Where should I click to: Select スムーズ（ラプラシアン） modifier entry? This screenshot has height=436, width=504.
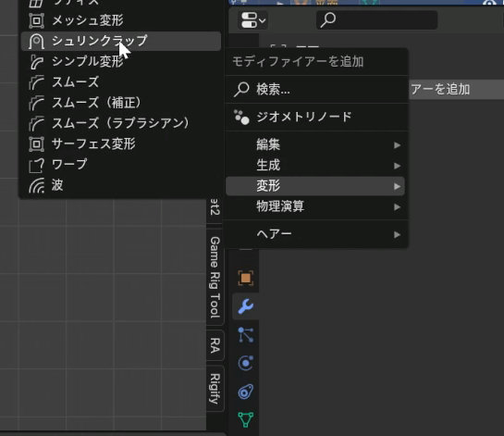pyautogui.click(x=121, y=123)
